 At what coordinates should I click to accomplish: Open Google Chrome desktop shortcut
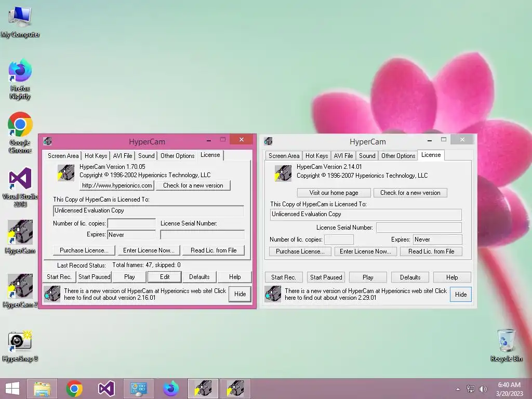click(20, 132)
